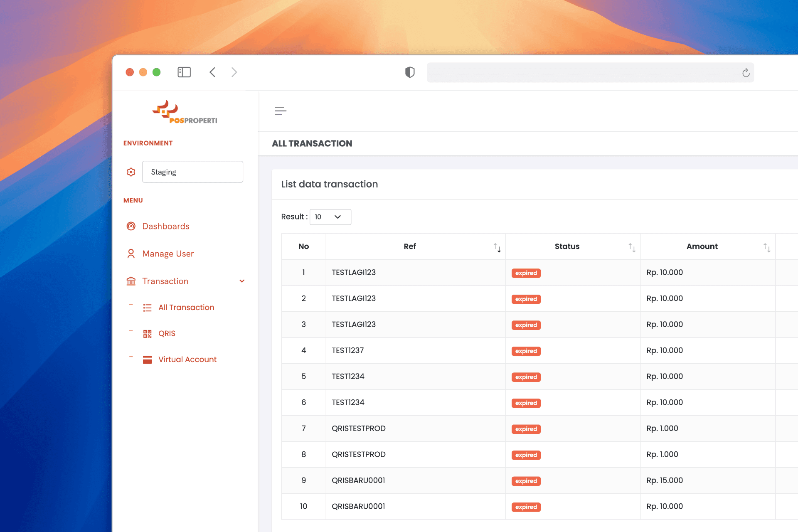
Task: Open the Result count dropdown
Action: click(x=330, y=217)
